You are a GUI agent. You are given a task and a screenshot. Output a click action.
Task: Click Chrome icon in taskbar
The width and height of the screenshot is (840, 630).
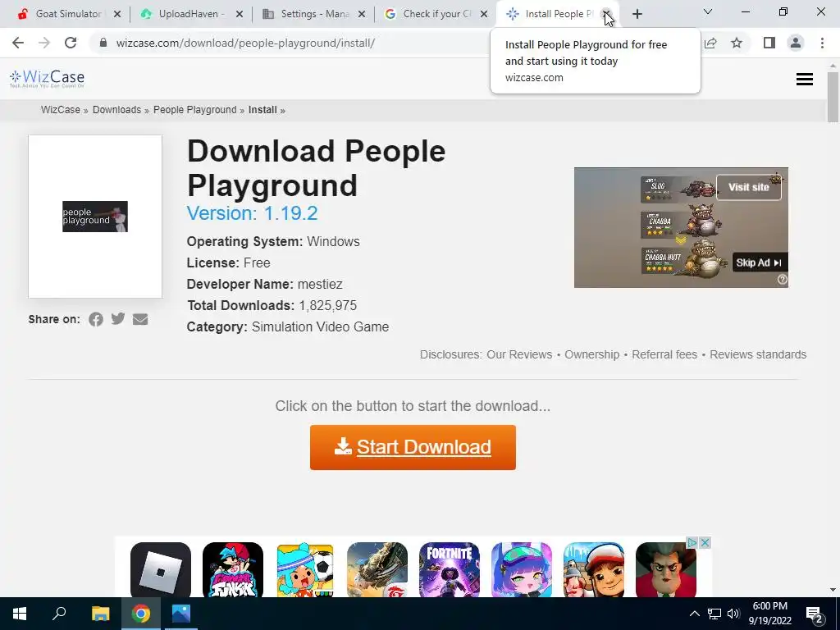[x=141, y=614]
